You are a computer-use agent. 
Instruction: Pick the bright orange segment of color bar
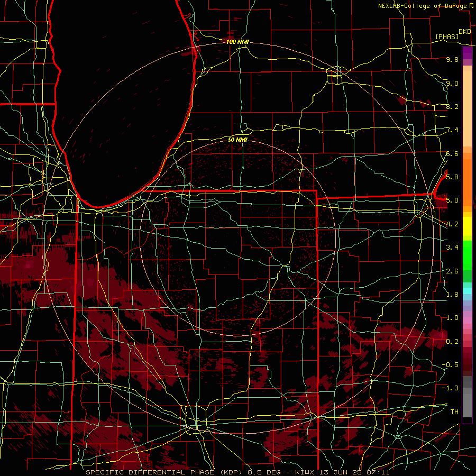pos(467,183)
